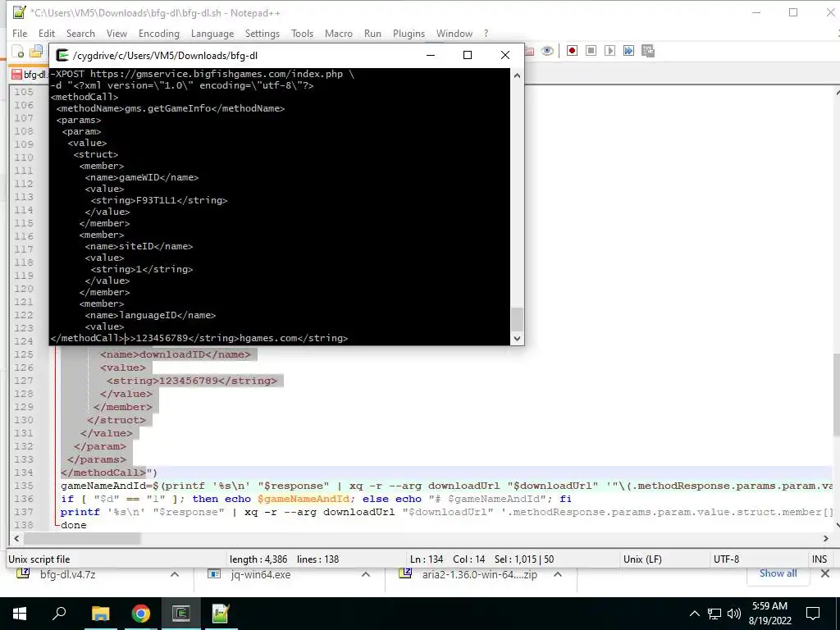
Task: Open File Explorer from the taskbar
Action: point(100,614)
